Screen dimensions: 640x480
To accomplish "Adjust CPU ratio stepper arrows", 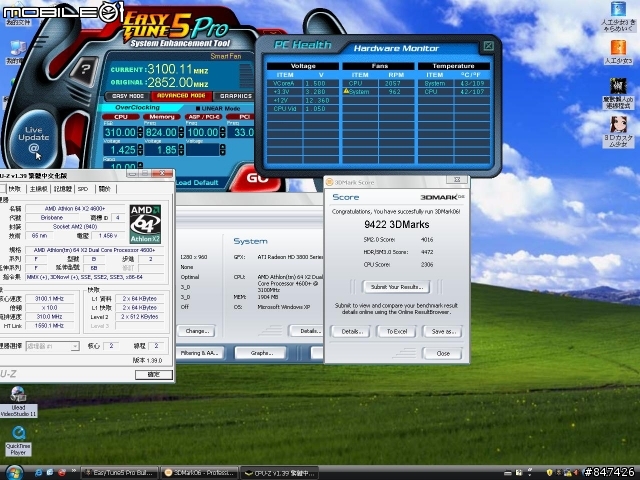I will [x=140, y=166].
